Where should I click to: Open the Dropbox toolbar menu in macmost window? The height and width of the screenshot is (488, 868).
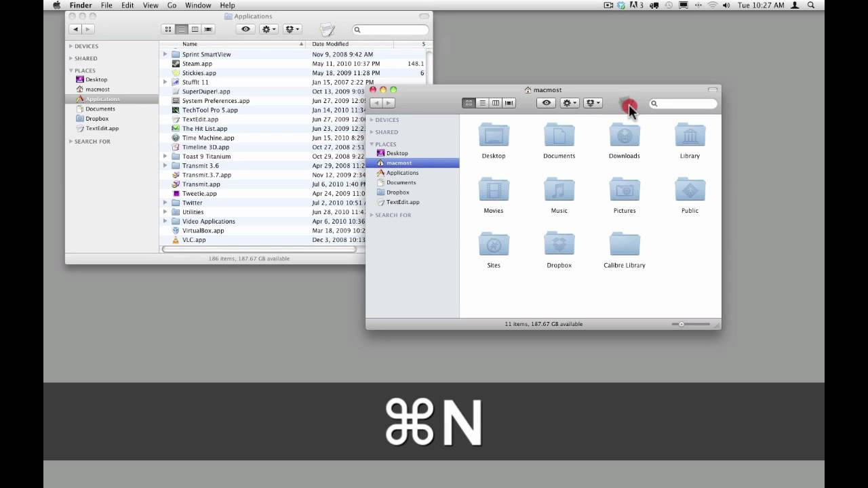pos(593,103)
